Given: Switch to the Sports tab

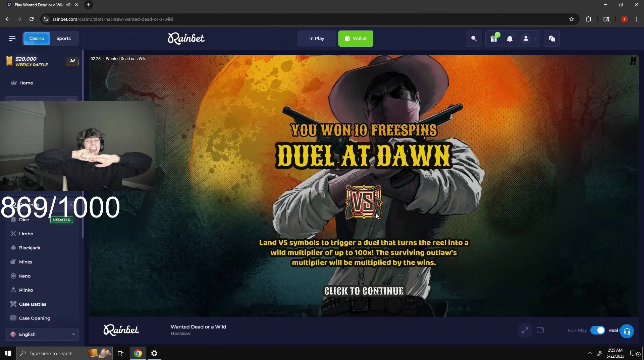Looking at the screenshot, I should (x=63, y=39).
